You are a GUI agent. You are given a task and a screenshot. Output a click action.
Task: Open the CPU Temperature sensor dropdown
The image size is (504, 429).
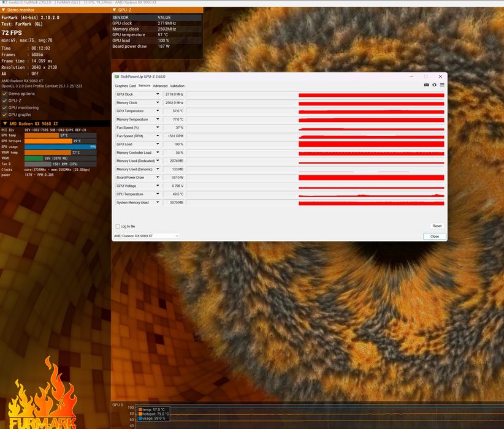(x=158, y=194)
